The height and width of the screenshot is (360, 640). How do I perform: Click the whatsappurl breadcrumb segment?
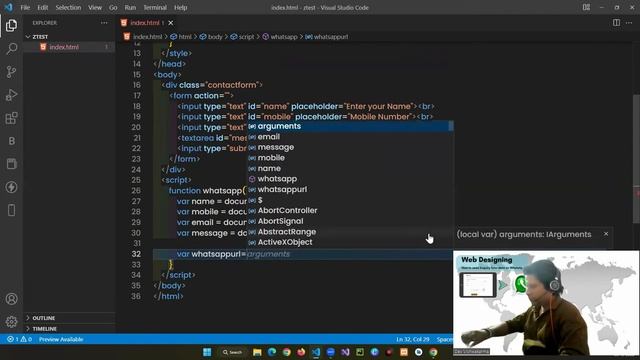point(327,37)
